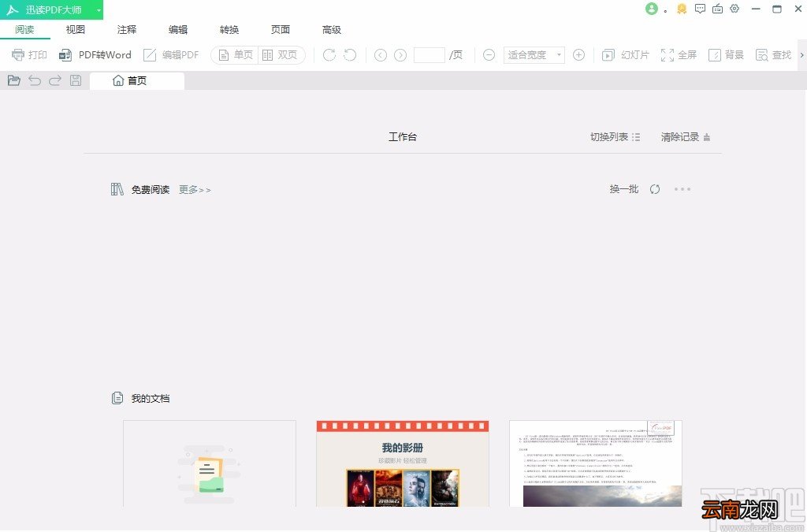Open the 我的影册 document thumbnail
This screenshot has width=807, height=532.
point(403,463)
